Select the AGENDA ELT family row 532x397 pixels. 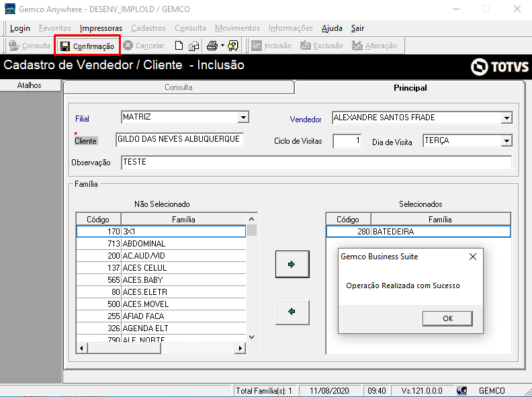161,328
